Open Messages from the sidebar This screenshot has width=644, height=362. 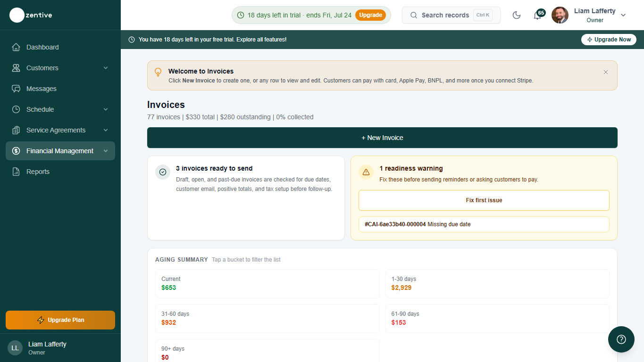point(60,89)
